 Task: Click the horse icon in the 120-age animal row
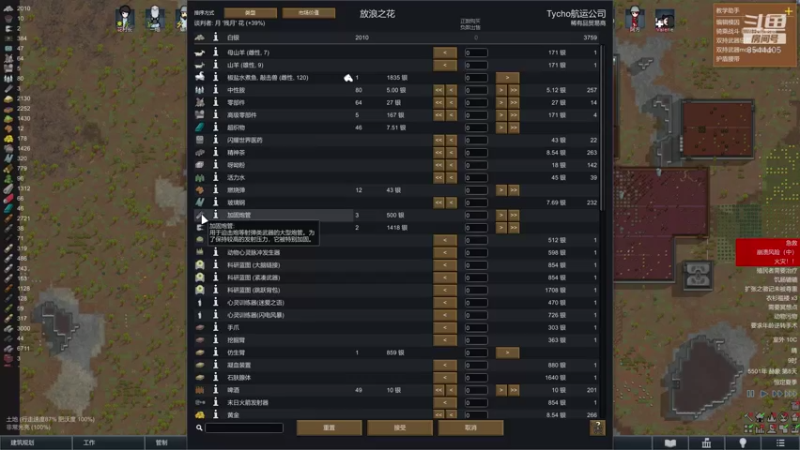(x=199, y=77)
